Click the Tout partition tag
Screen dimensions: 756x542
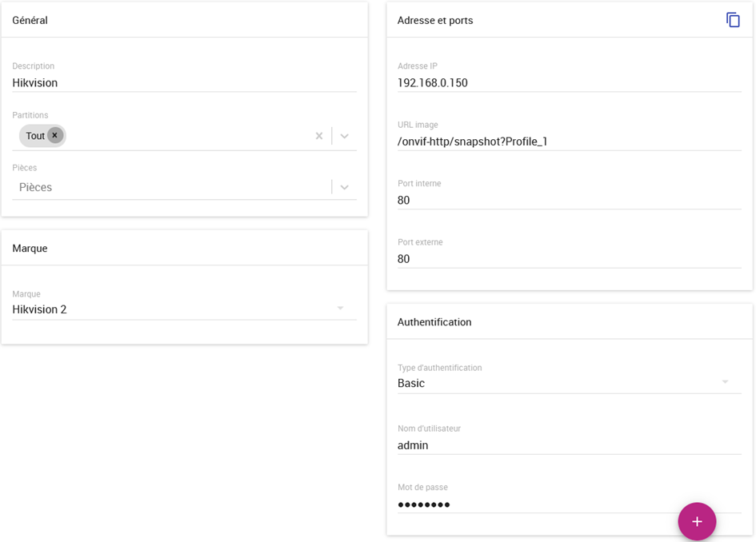[35, 136]
